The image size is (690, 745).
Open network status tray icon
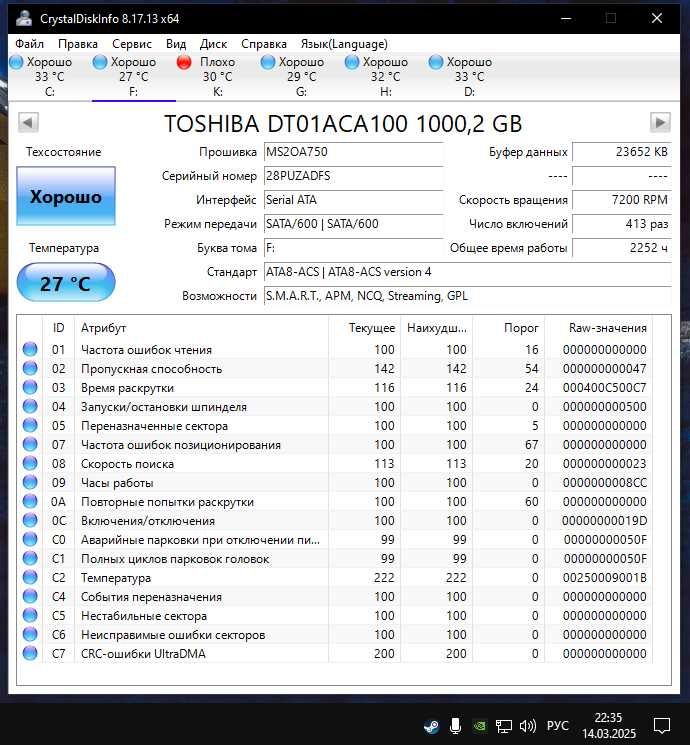(504, 726)
